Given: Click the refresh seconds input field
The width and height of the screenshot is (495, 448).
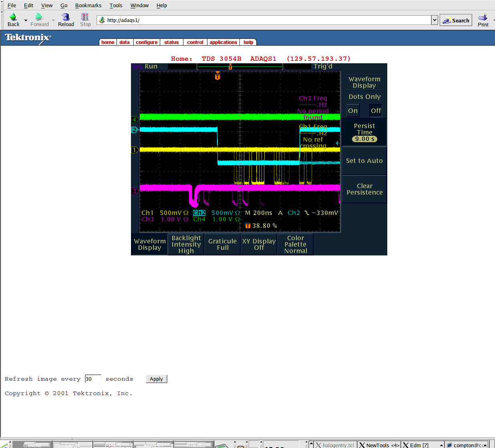Looking at the screenshot, I should 93,379.
